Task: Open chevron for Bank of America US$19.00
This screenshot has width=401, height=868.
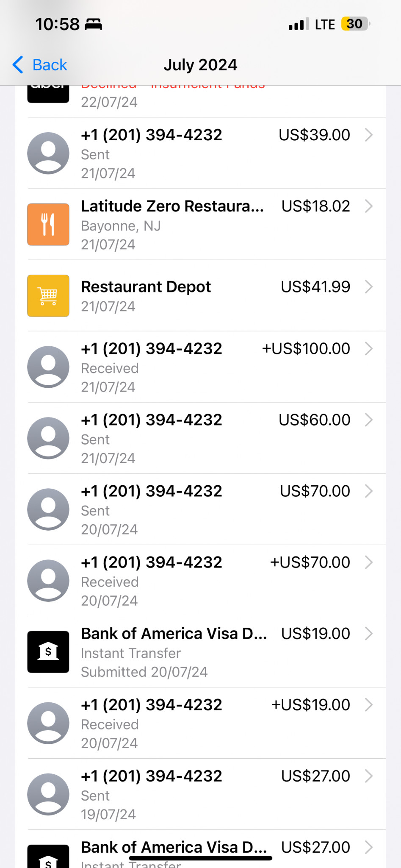Action: [369, 634]
